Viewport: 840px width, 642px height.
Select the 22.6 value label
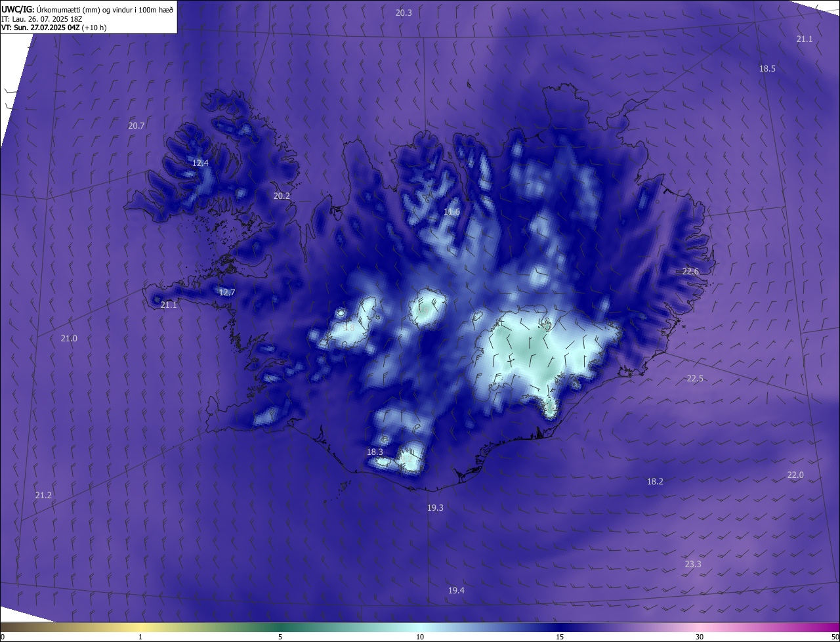click(690, 271)
